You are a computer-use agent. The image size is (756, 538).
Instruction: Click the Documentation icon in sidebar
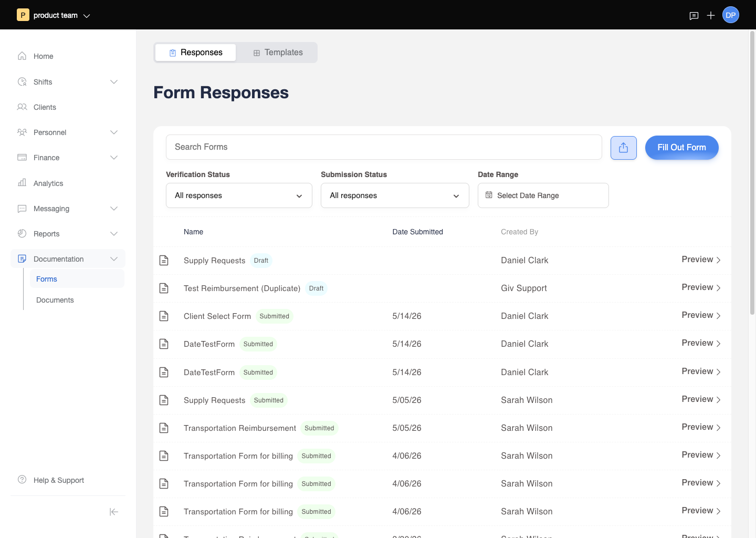tap(22, 258)
